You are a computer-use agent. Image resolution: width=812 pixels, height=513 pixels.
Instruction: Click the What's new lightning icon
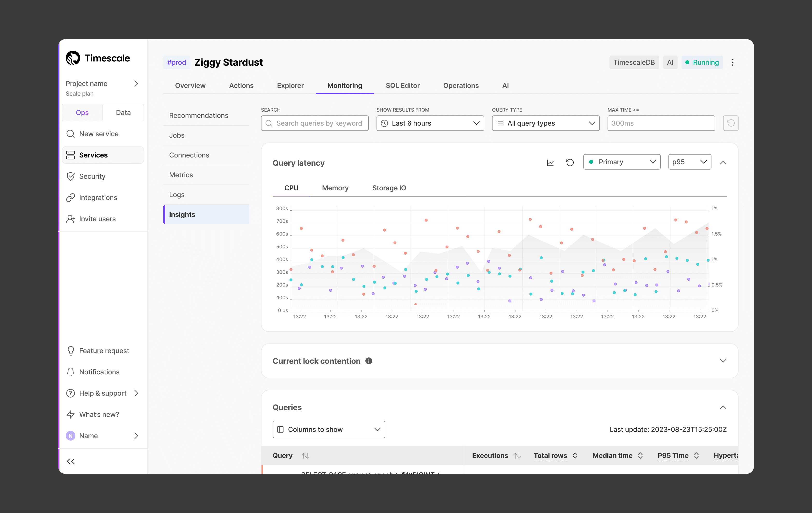click(71, 415)
